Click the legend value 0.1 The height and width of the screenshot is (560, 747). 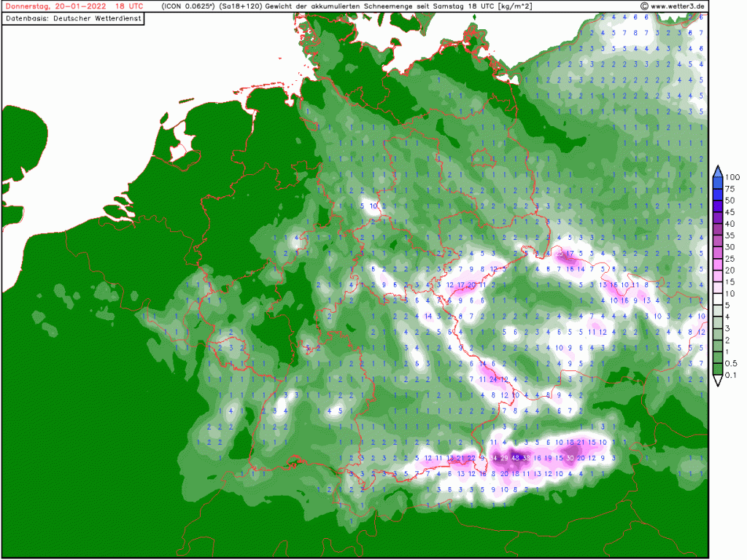coord(731,375)
